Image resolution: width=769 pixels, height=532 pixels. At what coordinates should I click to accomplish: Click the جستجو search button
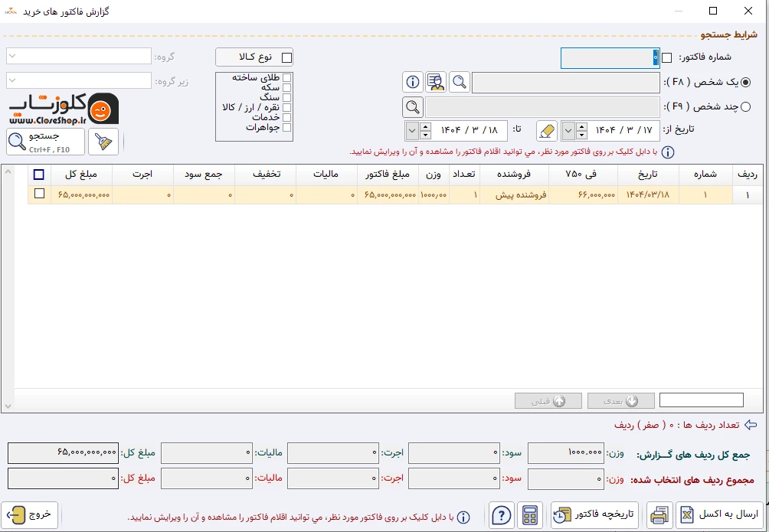(x=46, y=142)
